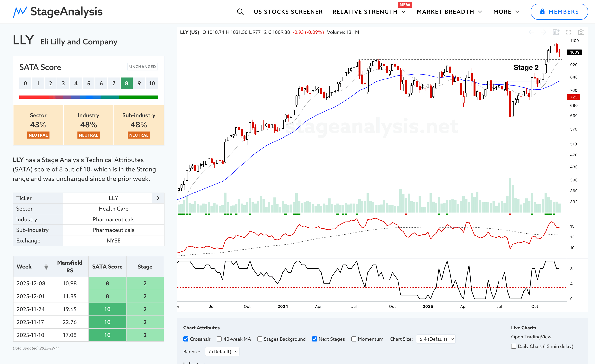Image resolution: width=595 pixels, height=364 pixels.
Task: Sort table by Week column arrows
Action: (x=46, y=267)
